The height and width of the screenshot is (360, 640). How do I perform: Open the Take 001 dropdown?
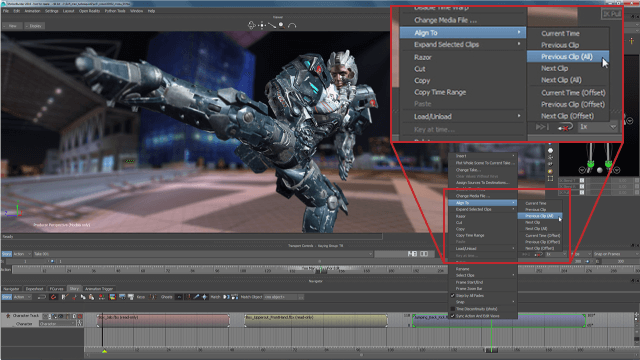pyautogui.click(x=203, y=254)
